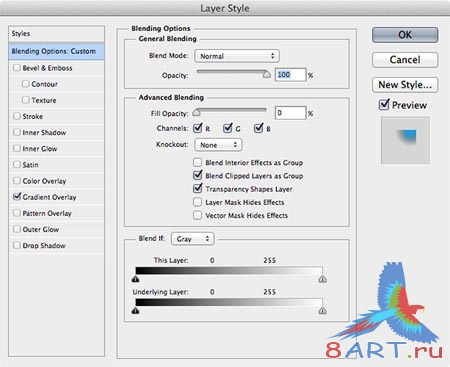This screenshot has width=450, height=367.
Task: Enable the Outer Glow checkbox
Action: (17, 229)
